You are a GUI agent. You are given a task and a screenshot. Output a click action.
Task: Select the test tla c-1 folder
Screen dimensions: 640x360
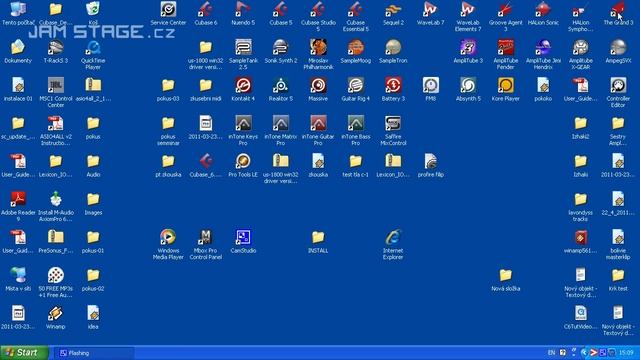[x=356, y=161]
